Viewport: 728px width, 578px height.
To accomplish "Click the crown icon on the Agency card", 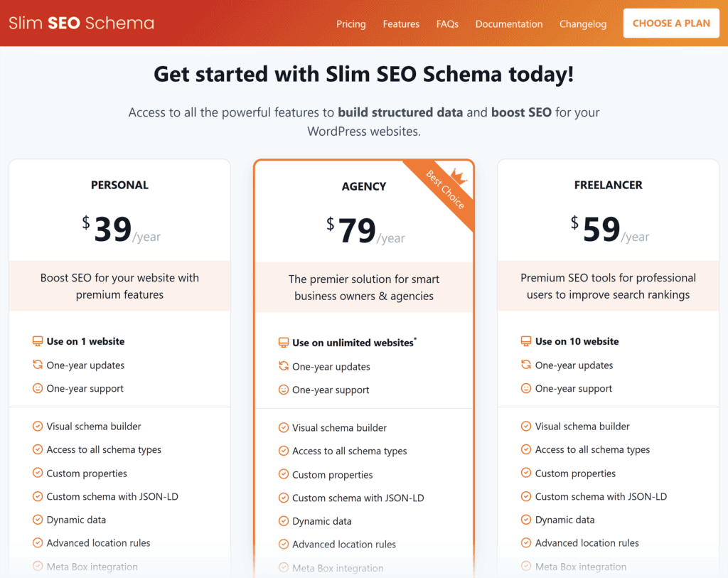I will click(459, 176).
